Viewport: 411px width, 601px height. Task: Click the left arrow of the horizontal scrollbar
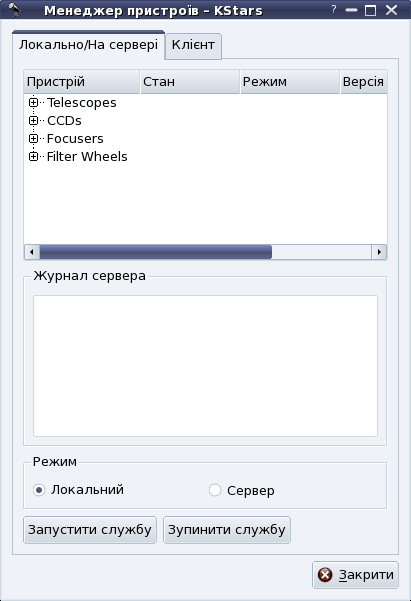click(x=32, y=252)
